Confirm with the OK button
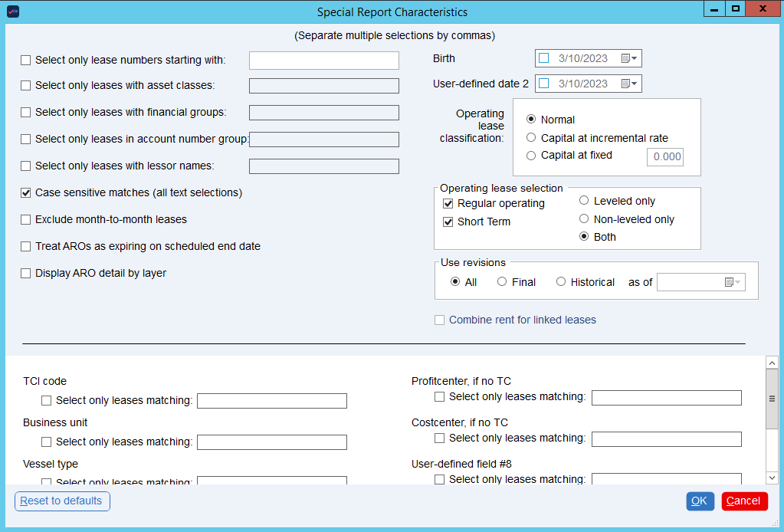The image size is (784, 532). click(700, 501)
